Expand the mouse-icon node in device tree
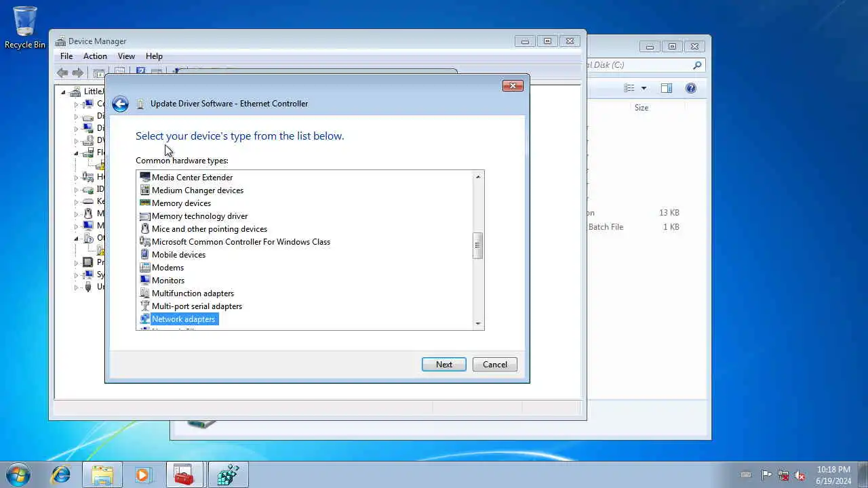The width and height of the screenshot is (868, 488). click(76, 213)
